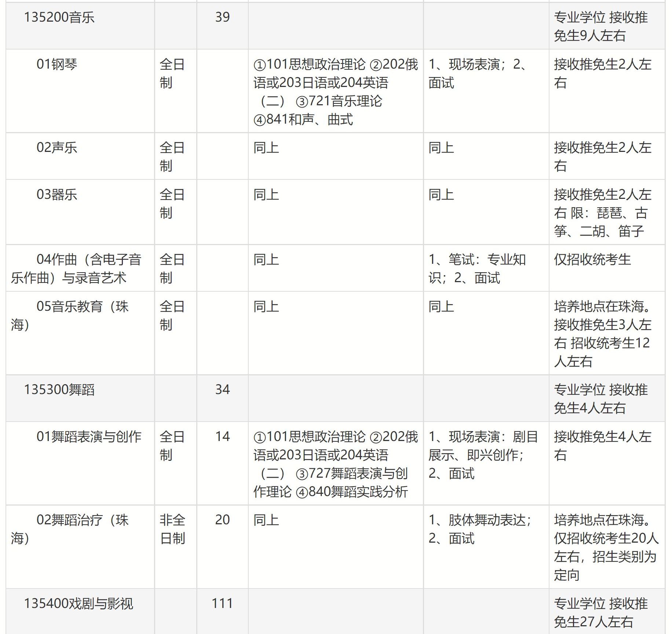Image resolution: width=672 pixels, height=634 pixels.
Task: Click 同上 exam subjects in 02声乐 row
Action: 266,147
